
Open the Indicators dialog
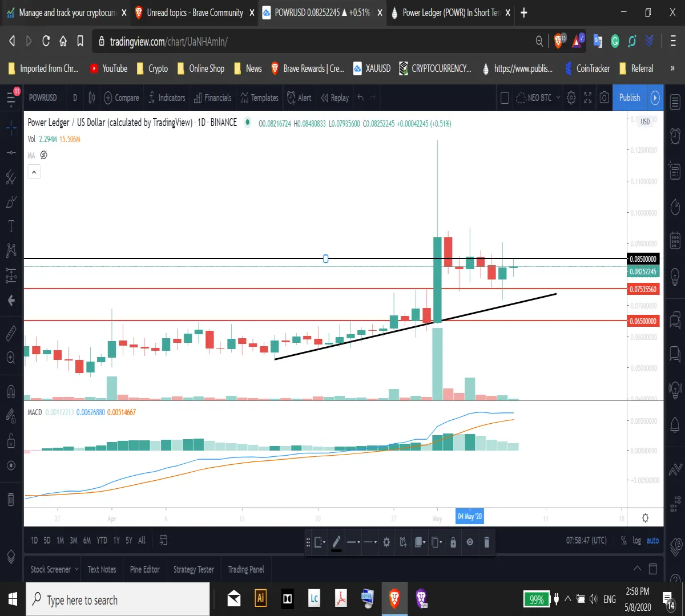click(167, 98)
